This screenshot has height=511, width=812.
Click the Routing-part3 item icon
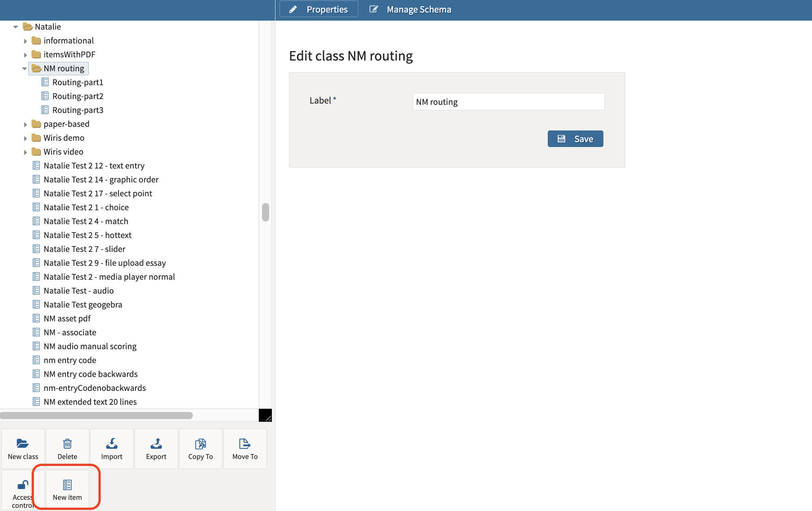[x=45, y=110]
